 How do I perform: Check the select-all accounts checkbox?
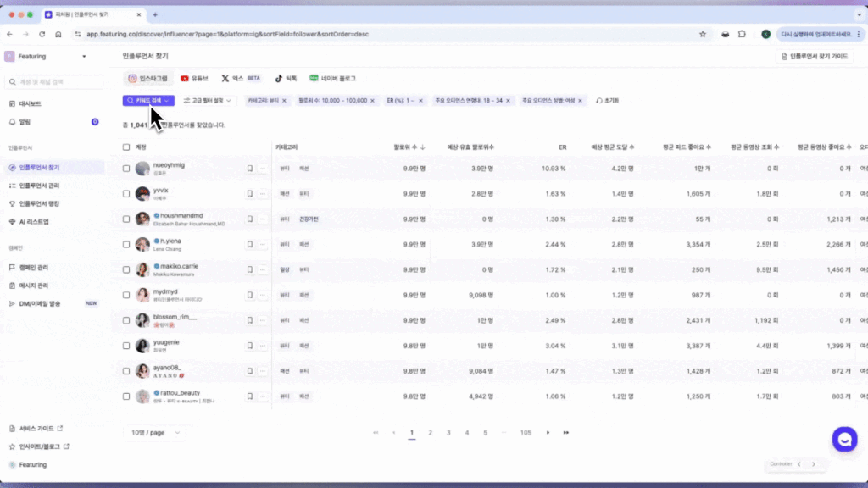click(x=126, y=147)
